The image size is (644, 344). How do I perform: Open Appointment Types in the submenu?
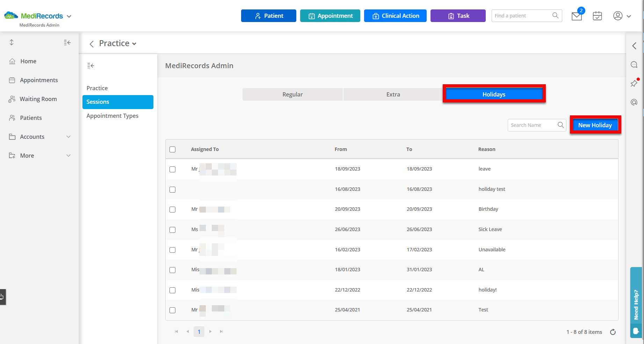[113, 116]
